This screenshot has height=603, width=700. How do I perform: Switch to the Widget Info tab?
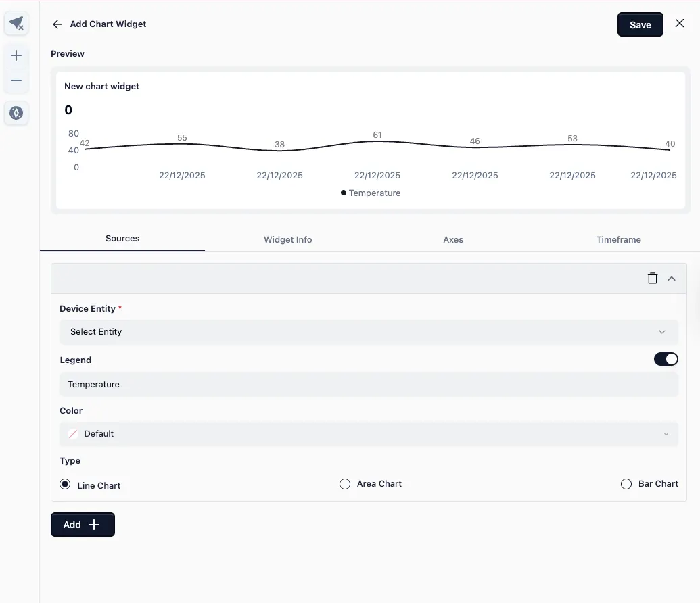pyautogui.click(x=287, y=239)
